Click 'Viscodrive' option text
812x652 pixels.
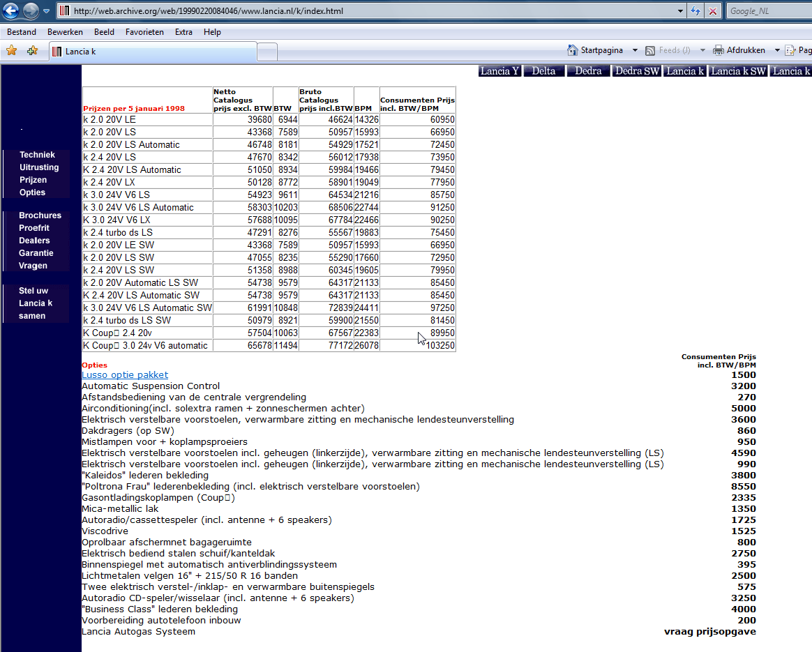(x=105, y=531)
